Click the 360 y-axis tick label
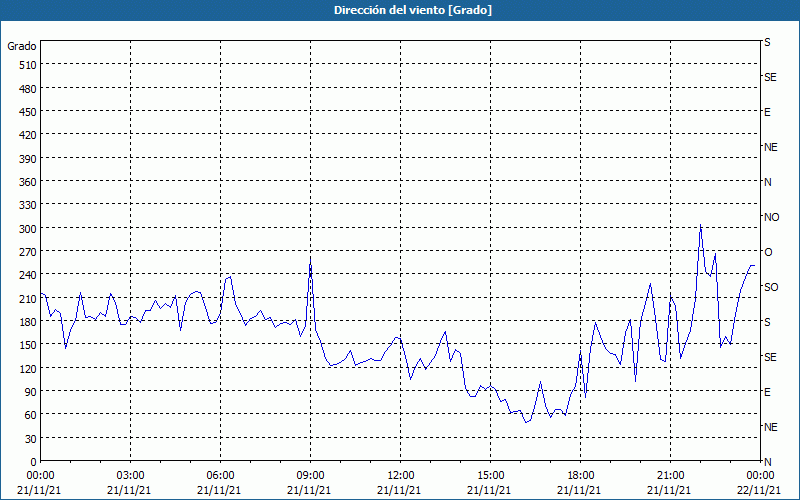This screenshot has height=500, width=800. click(x=28, y=182)
